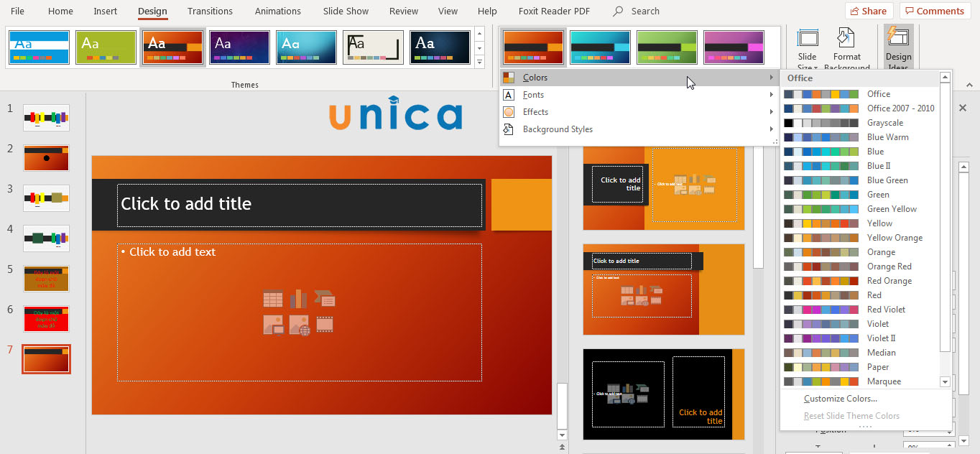Open the Review tab
This screenshot has height=454, width=980.
(x=403, y=11)
